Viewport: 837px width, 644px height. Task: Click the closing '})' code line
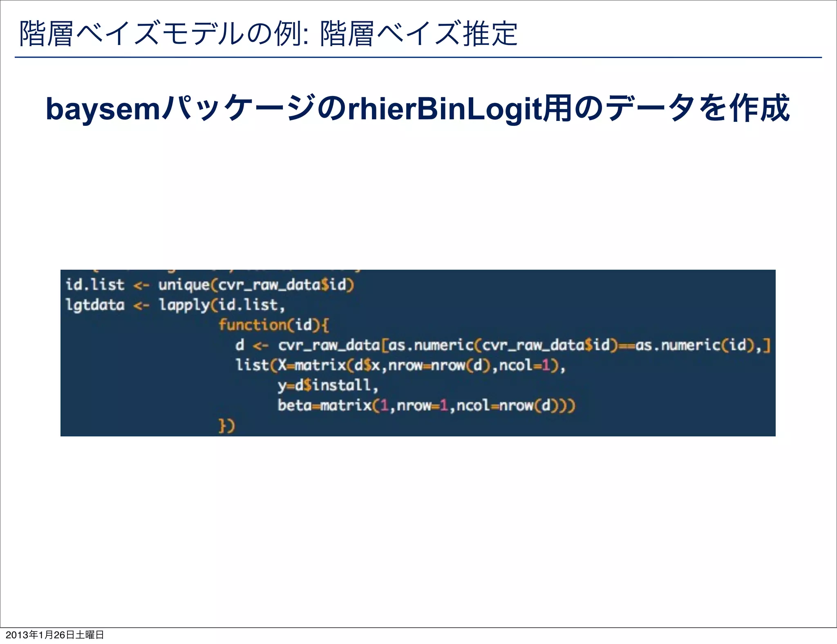point(227,425)
